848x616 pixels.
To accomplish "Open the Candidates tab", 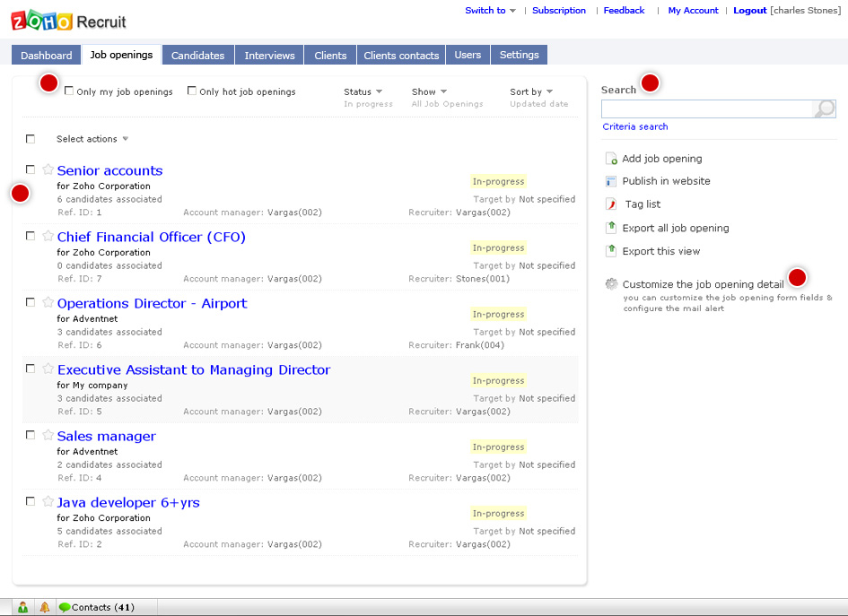I will coord(198,55).
